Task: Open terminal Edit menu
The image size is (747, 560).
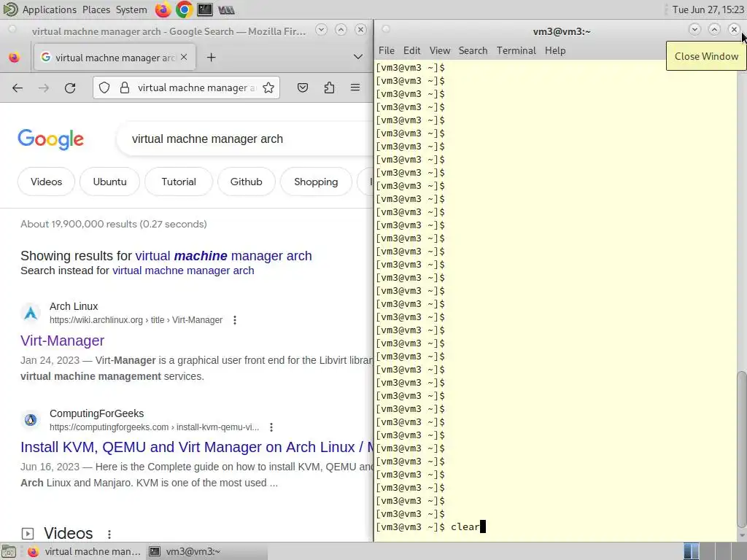Action: pyautogui.click(x=411, y=50)
